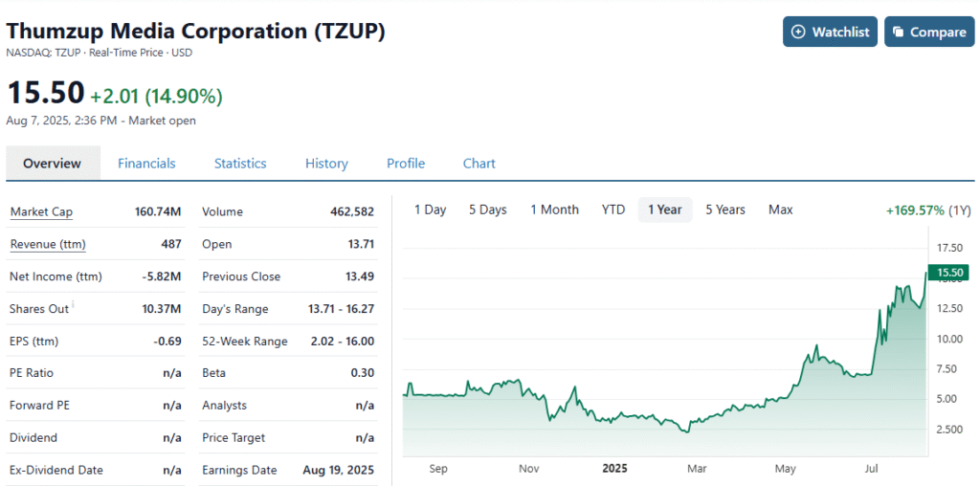
Task: Go to the History tab
Action: click(x=326, y=164)
